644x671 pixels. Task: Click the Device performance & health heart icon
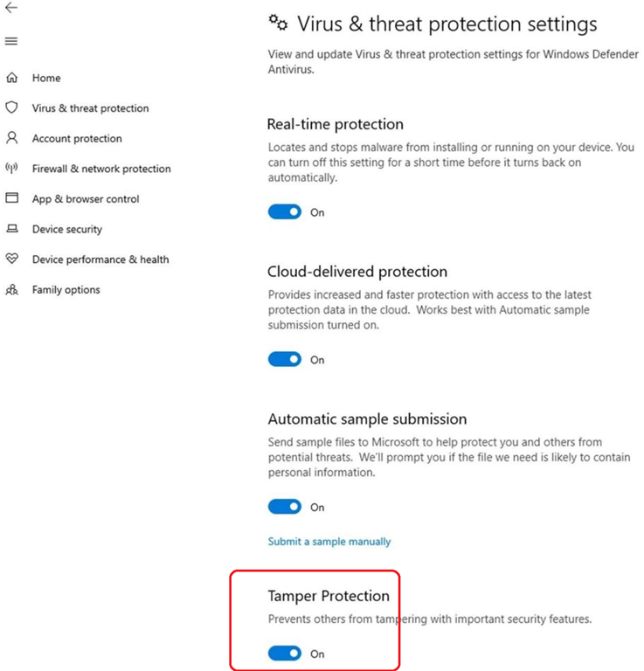[11, 259]
